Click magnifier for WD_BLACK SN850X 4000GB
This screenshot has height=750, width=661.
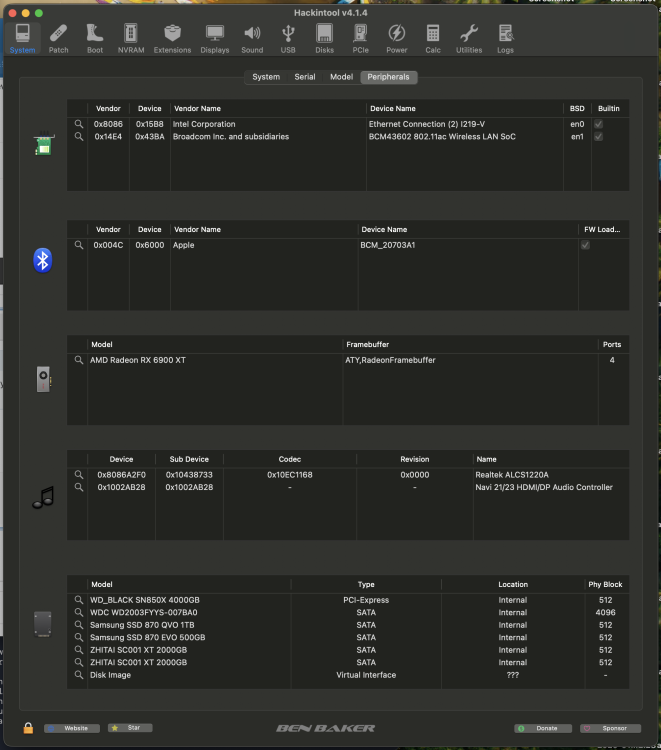(79, 600)
